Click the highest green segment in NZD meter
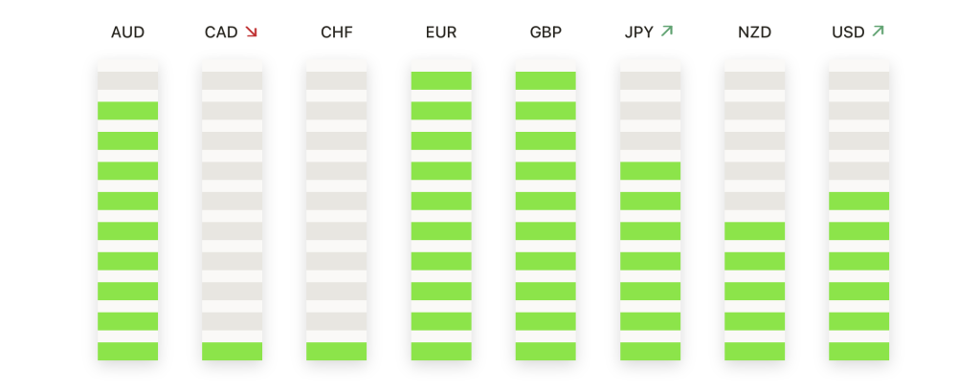The image size is (980, 390). pos(754,230)
